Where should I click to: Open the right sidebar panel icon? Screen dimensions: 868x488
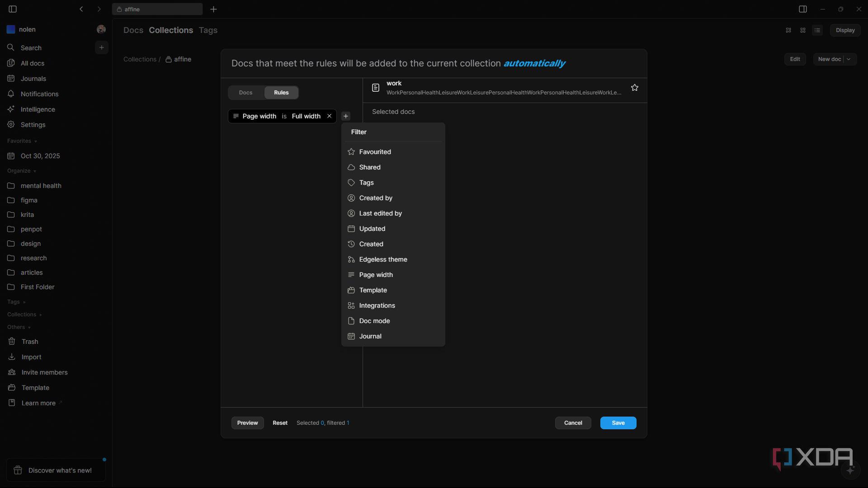(x=802, y=9)
